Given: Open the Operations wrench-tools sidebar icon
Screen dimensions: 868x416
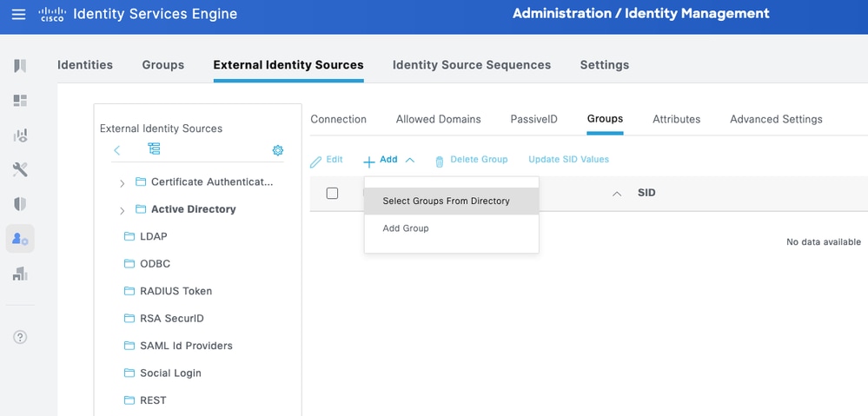Looking at the screenshot, I should coord(20,169).
